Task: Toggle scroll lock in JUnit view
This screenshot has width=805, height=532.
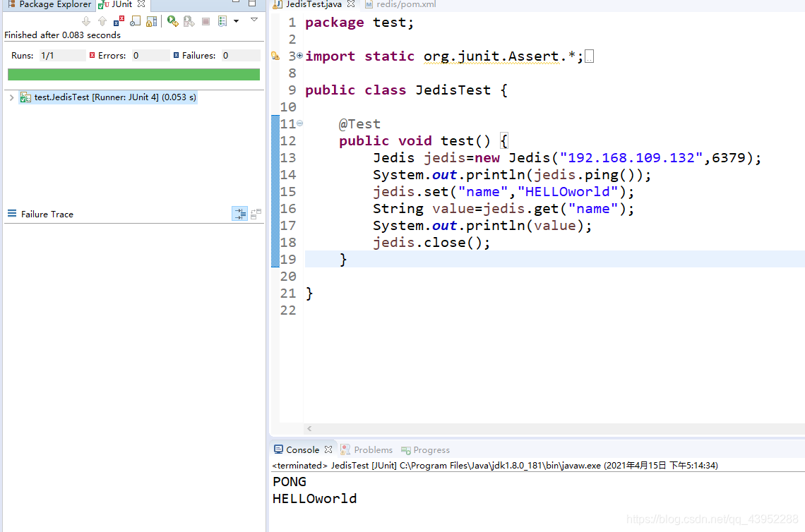Action: point(151,21)
